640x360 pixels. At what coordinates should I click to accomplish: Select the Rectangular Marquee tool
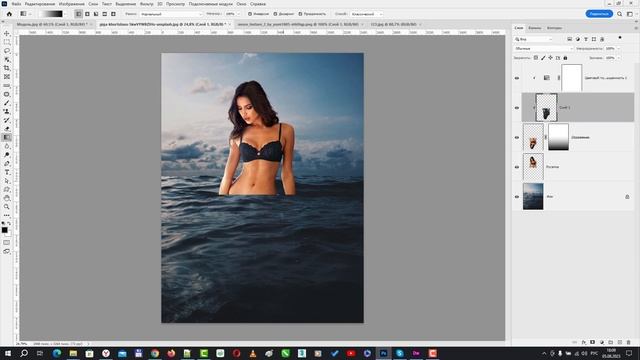[x=7, y=42]
